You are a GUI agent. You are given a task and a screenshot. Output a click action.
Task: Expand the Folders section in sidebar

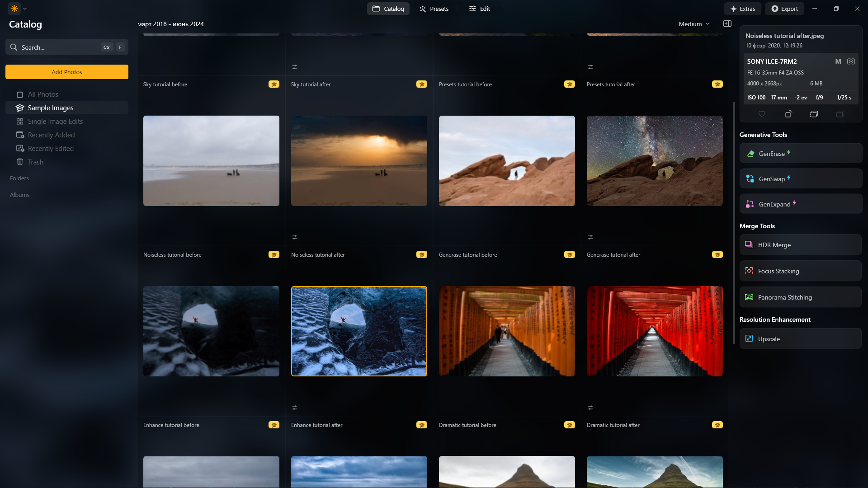pyautogui.click(x=19, y=178)
